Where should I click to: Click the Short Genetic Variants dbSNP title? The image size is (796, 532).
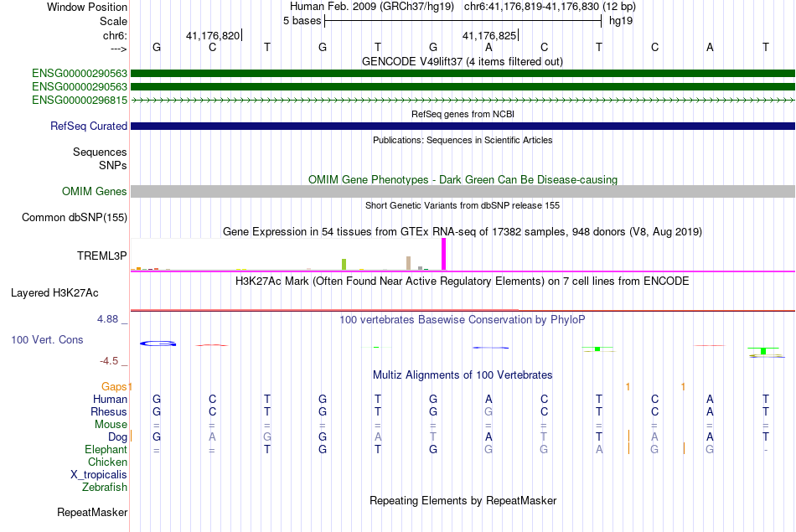pyautogui.click(x=462, y=205)
